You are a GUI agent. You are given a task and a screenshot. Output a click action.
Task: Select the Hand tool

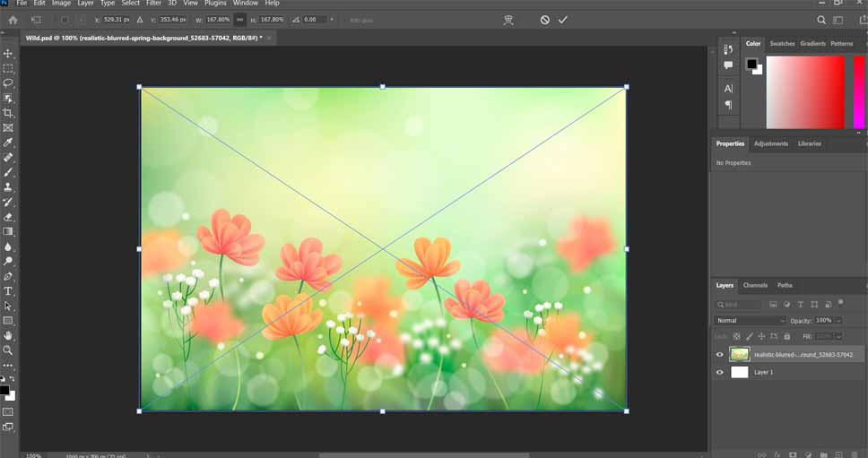coord(8,335)
